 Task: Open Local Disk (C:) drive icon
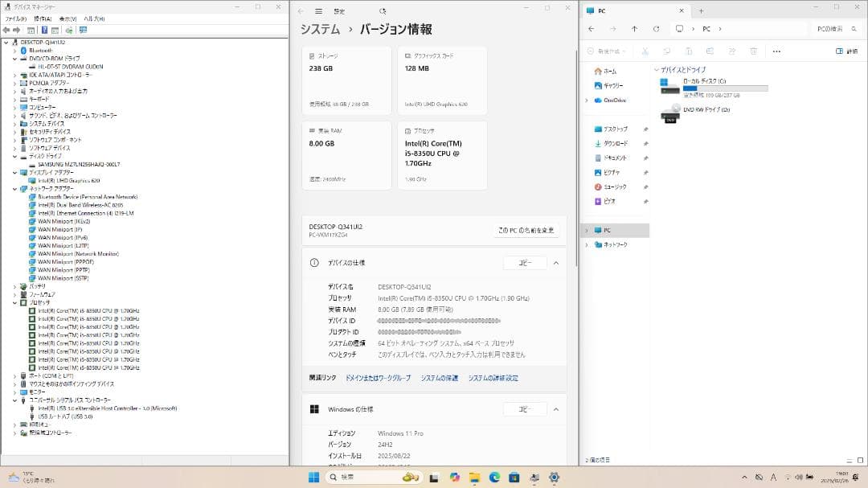pos(669,86)
